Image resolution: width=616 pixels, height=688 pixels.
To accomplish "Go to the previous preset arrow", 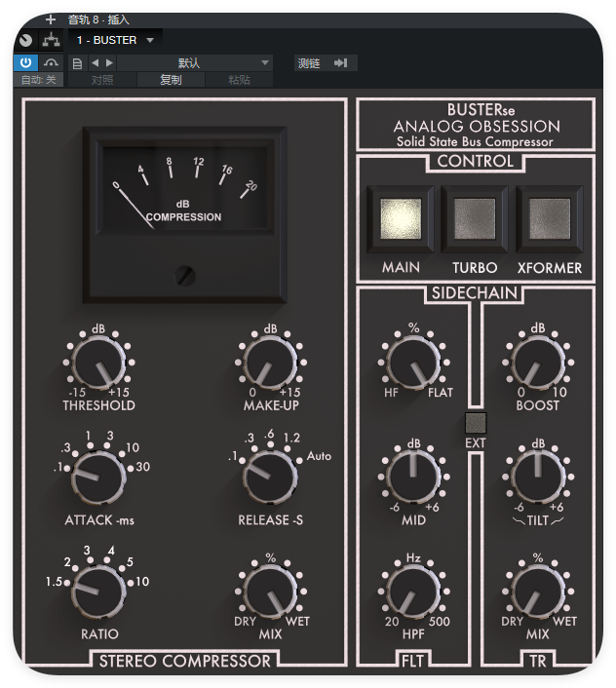I will tap(96, 63).
